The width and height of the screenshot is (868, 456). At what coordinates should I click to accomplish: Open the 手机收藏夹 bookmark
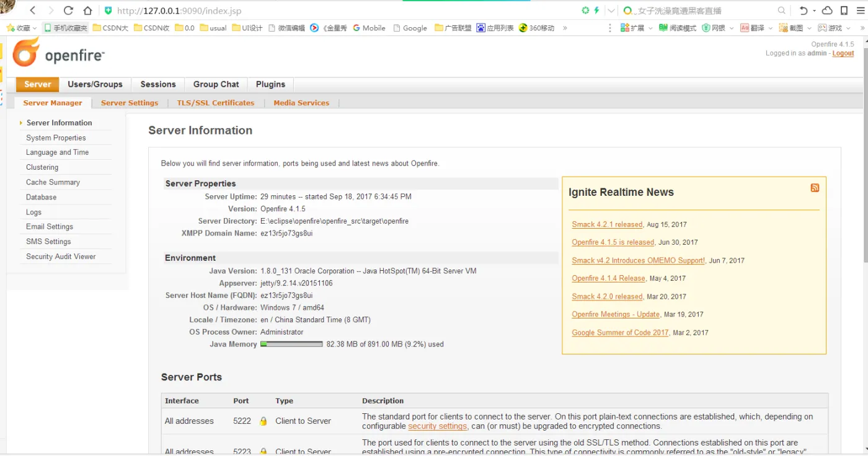[66, 28]
